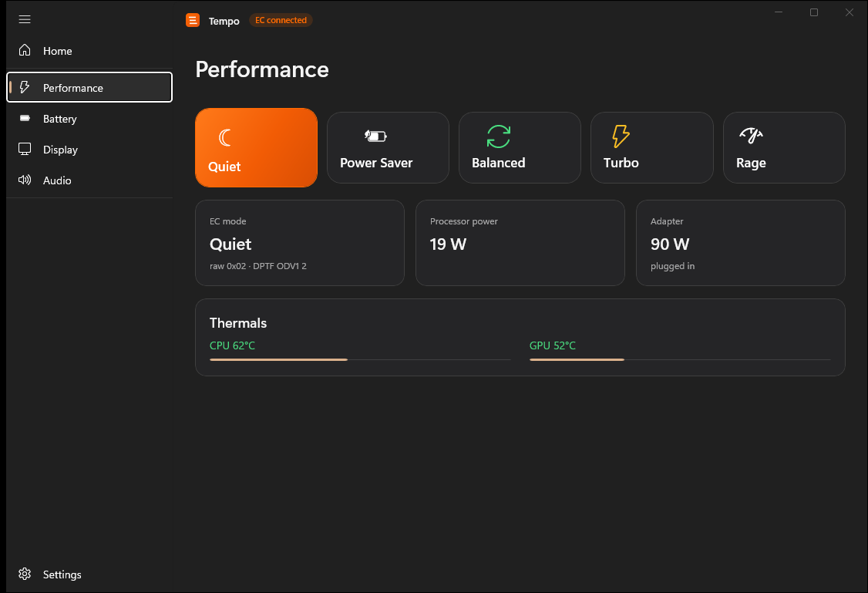The image size is (868, 593).
Task: Click the Thermals heading
Action: click(x=238, y=323)
